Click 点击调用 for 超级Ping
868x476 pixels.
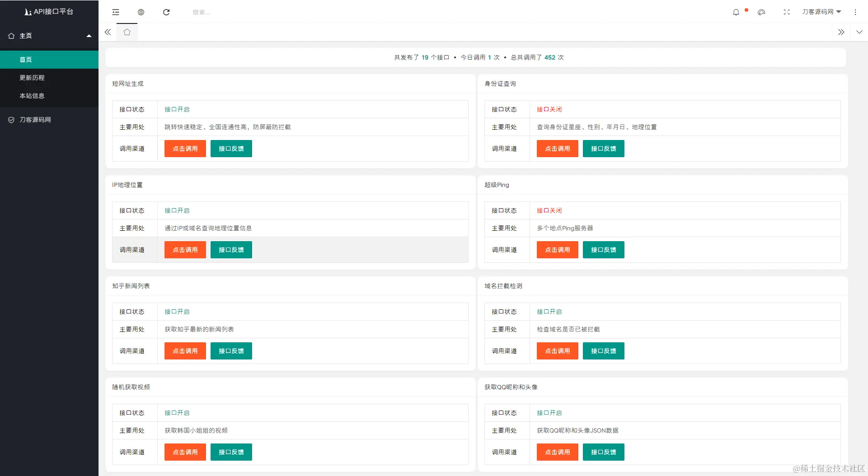[x=557, y=250]
